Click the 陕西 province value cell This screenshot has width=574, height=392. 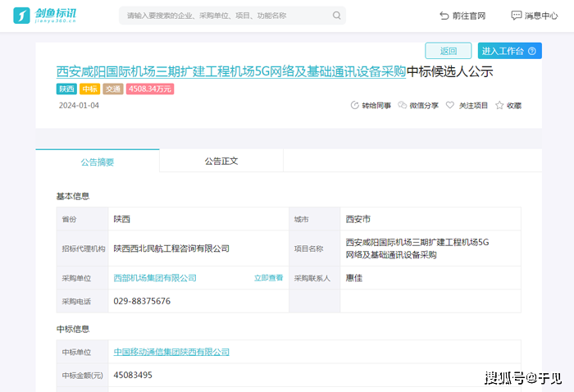point(198,219)
